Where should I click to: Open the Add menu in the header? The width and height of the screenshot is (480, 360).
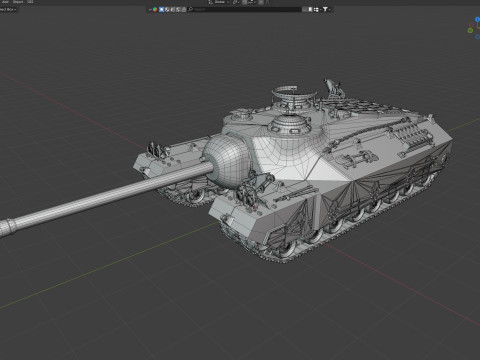[x=5, y=2]
